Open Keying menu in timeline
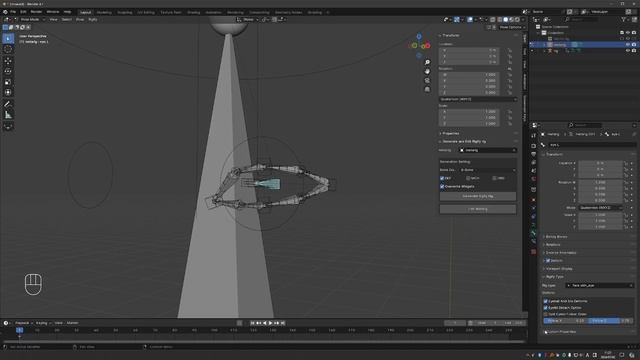This screenshot has height=360, width=640. pos(42,323)
